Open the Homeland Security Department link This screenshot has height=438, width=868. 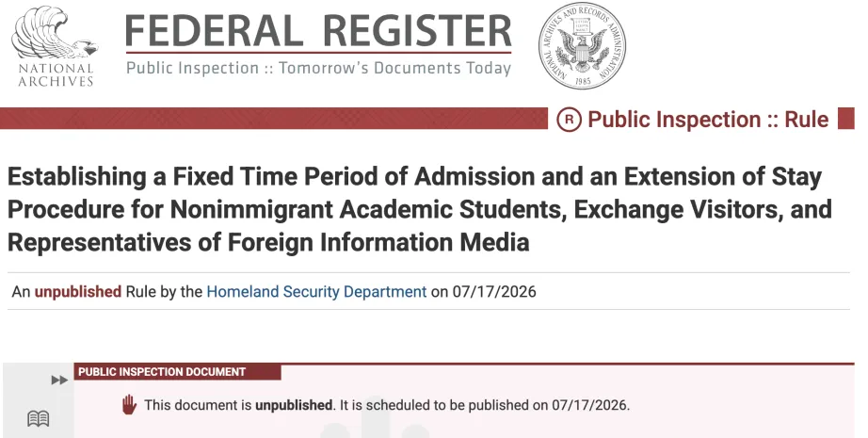(x=316, y=291)
